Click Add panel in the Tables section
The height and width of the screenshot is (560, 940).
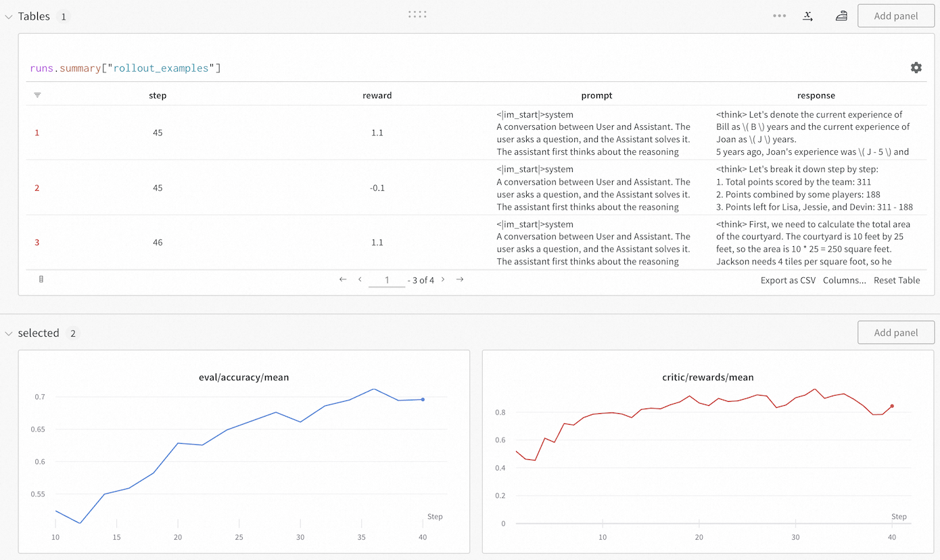895,16
